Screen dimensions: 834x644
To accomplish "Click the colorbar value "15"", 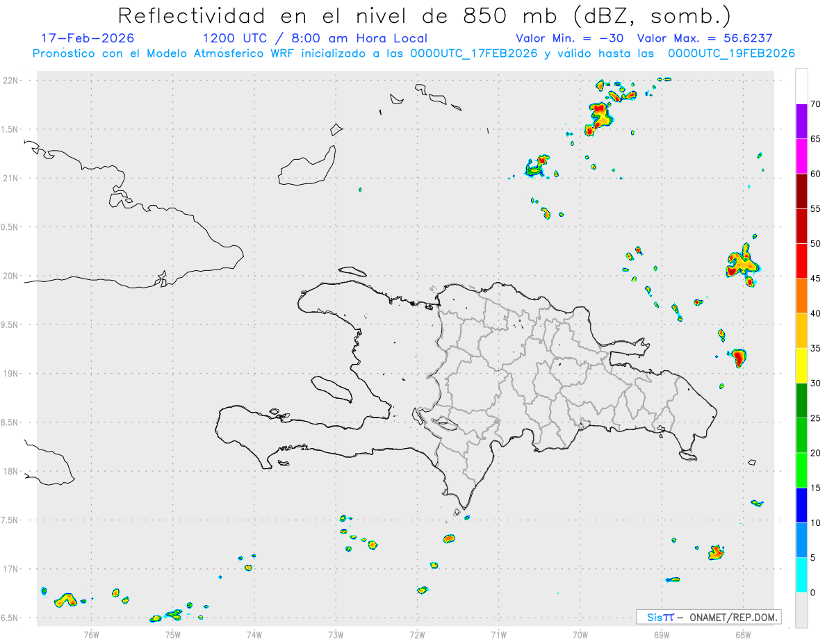I will coord(816,488).
